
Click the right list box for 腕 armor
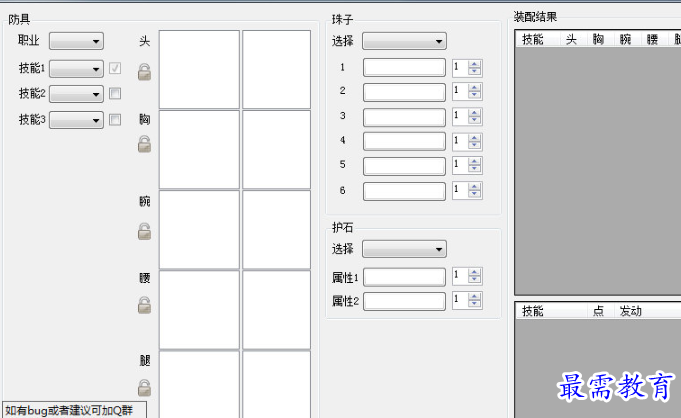click(x=277, y=229)
